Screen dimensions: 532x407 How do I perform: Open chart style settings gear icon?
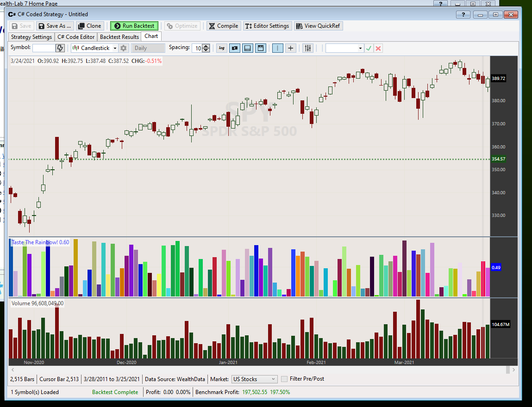124,48
